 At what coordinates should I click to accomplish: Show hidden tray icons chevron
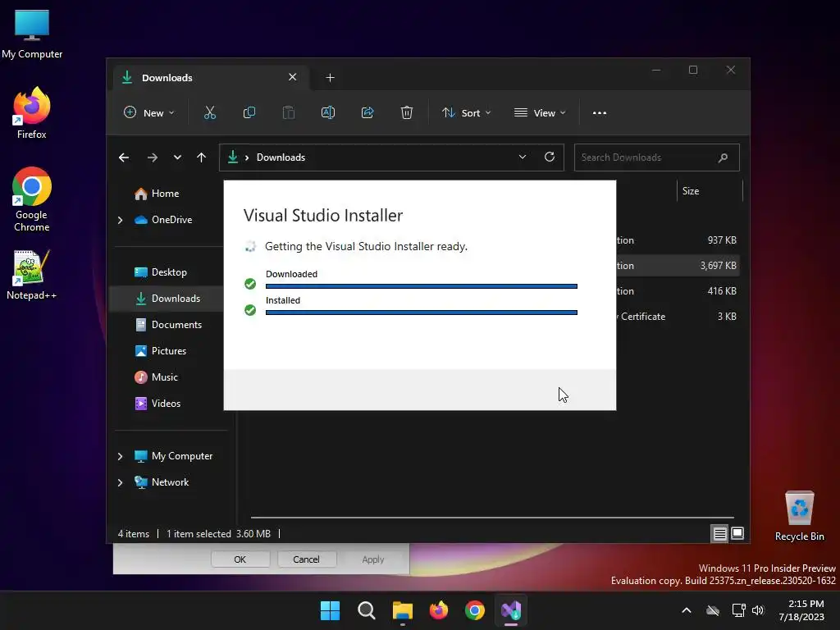click(687, 610)
